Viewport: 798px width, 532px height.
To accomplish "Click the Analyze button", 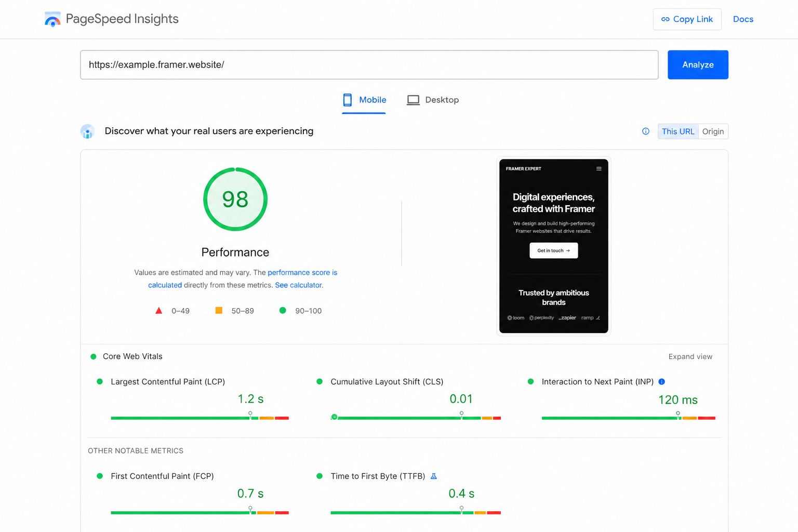I will click(698, 65).
